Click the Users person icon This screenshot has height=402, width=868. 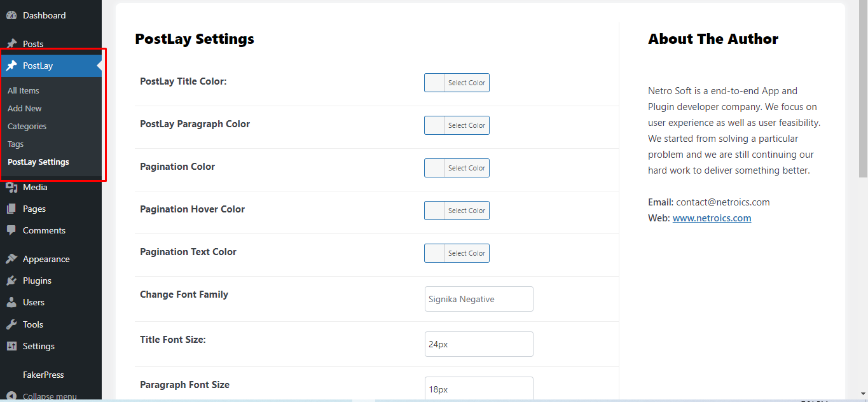pos(11,302)
